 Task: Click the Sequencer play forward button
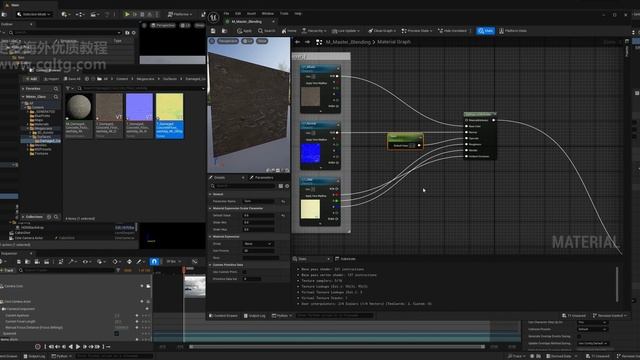point(78,347)
